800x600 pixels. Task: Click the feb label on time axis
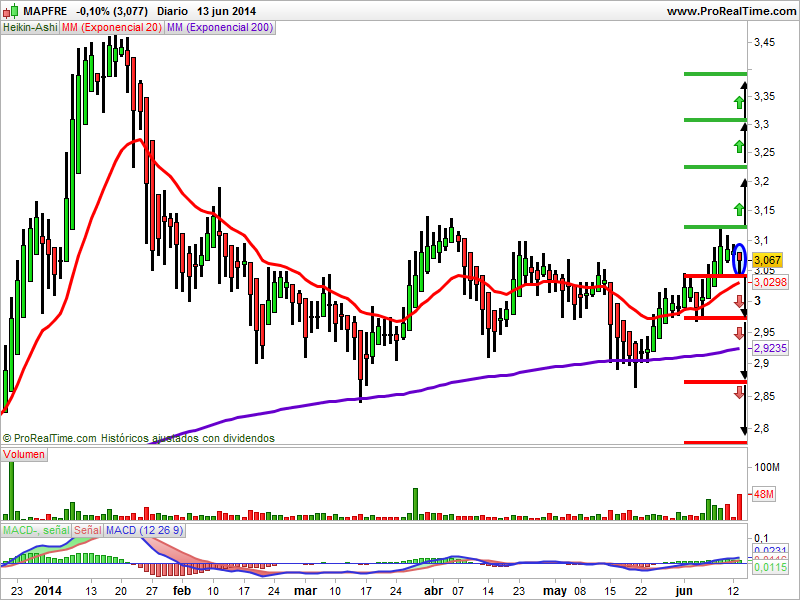[x=182, y=591]
